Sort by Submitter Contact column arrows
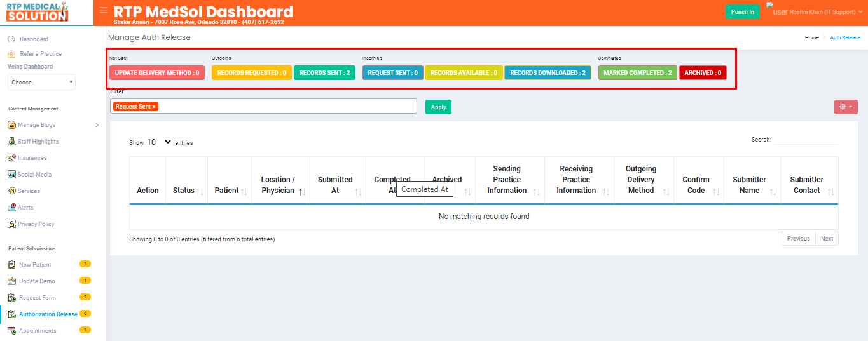The width and height of the screenshot is (868, 341). point(830,191)
